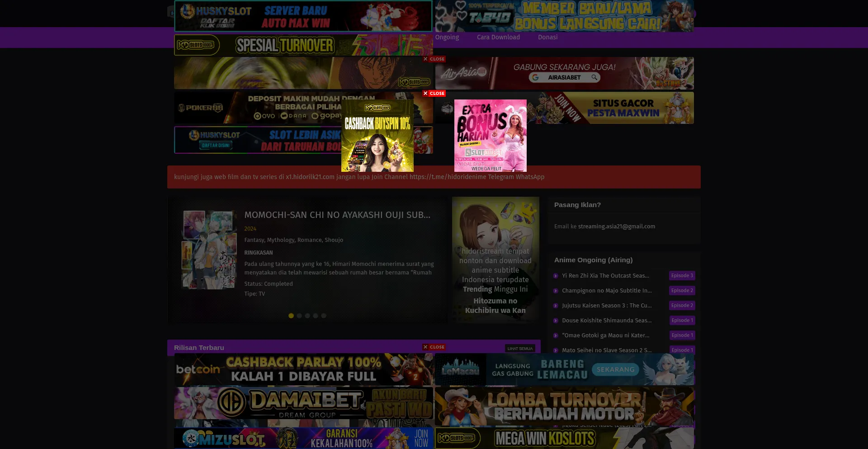Open Episode 3 of Yi Ren Zhi Xia
Screen dimensions: 868x449
[682, 276]
